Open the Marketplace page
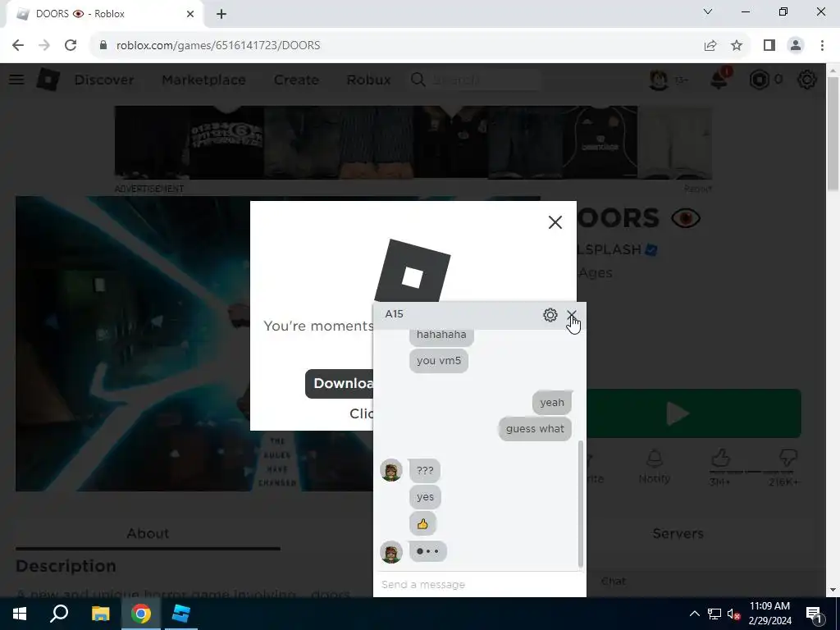Viewport: 840px width, 630px height. click(204, 80)
